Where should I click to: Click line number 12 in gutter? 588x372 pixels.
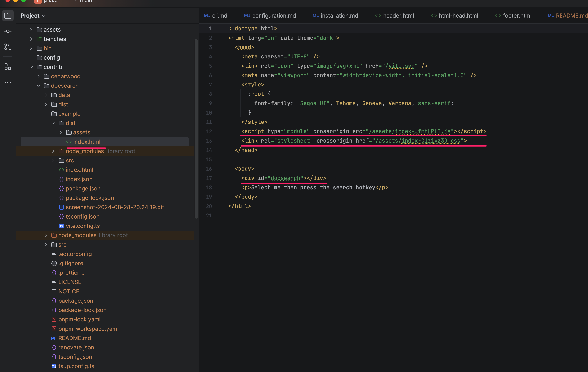(x=209, y=131)
